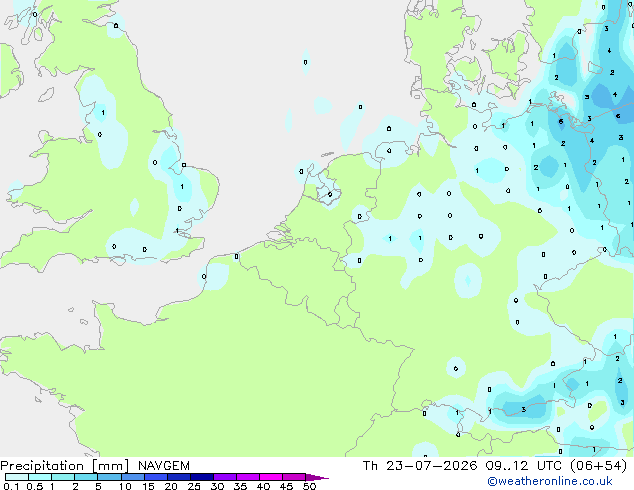The height and width of the screenshot is (490, 634).
Task: Click the '0.5' legend scale label
Action: 35,486
